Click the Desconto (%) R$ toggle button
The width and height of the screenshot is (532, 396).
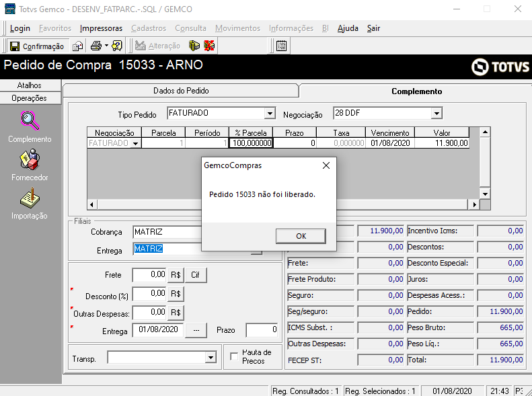click(x=176, y=294)
